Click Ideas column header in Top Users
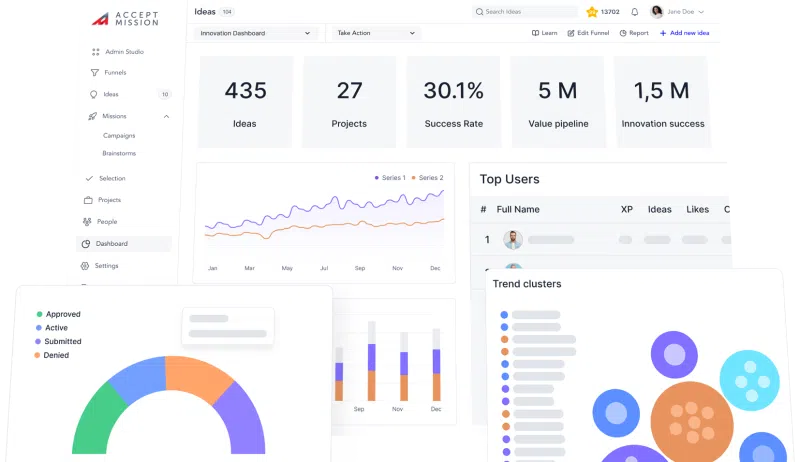The height and width of the screenshot is (462, 800). point(660,210)
